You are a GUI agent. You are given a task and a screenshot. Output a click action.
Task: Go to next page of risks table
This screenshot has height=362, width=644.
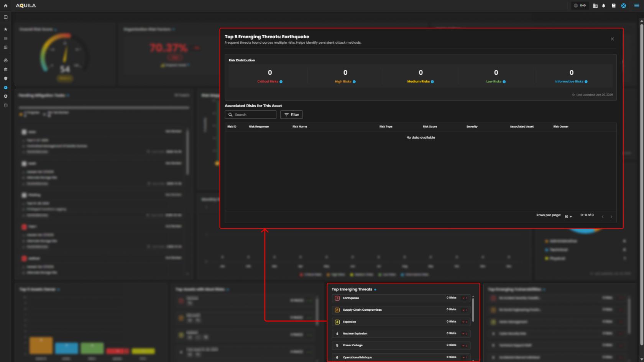tap(611, 217)
